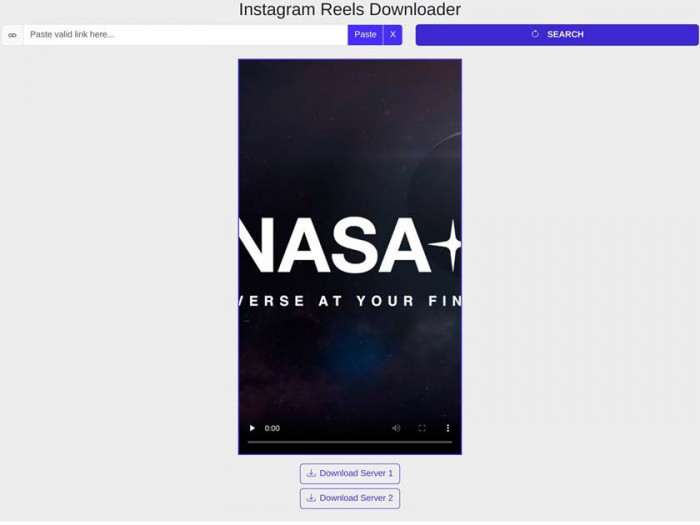Click the link chain icon beside input
Screen dimensions: 700x525
click(x=12, y=35)
